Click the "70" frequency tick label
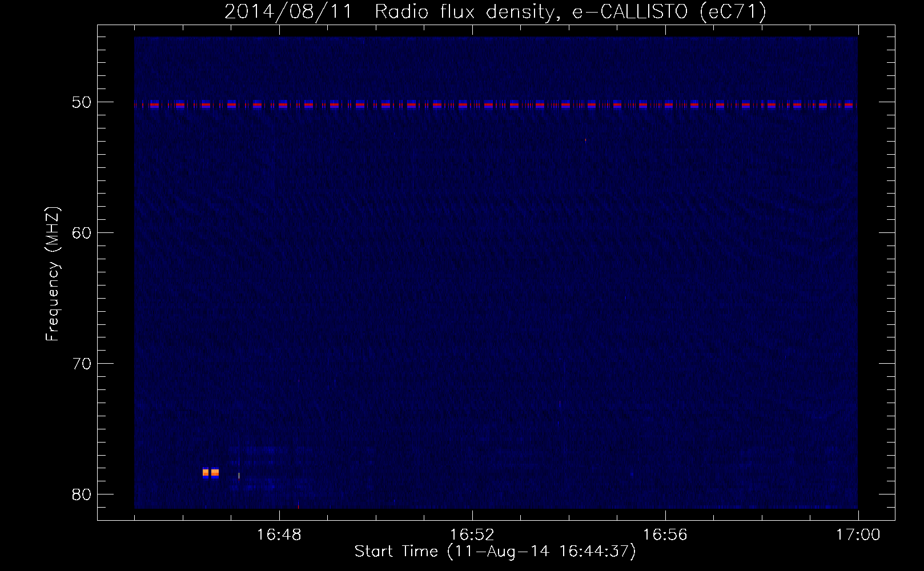 [82, 364]
